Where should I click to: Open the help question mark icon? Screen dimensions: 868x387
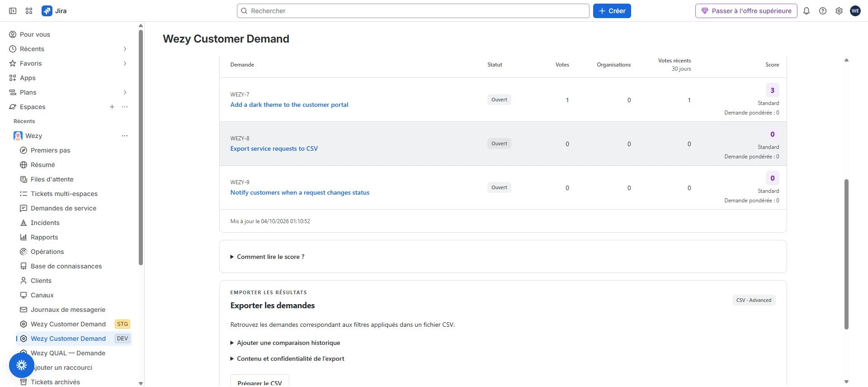click(x=823, y=11)
